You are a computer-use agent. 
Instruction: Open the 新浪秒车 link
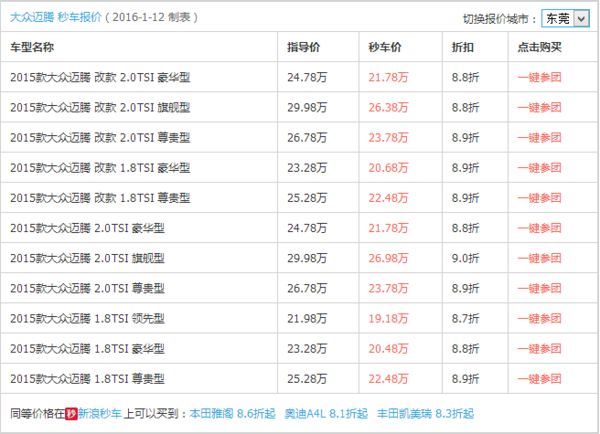(x=100, y=414)
